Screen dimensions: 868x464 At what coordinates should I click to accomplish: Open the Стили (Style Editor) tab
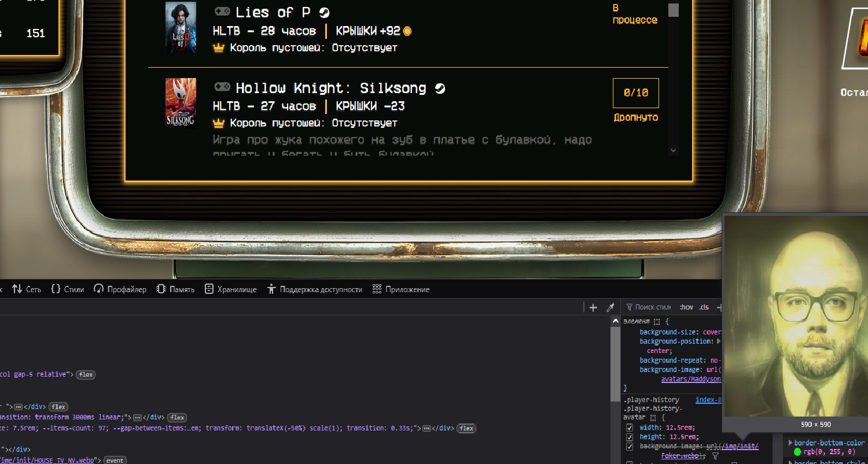point(67,289)
